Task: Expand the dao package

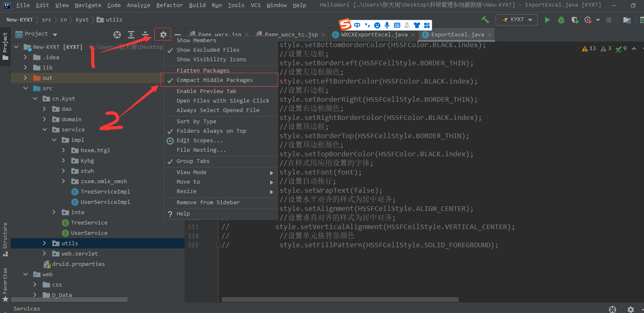Action: pos(44,109)
